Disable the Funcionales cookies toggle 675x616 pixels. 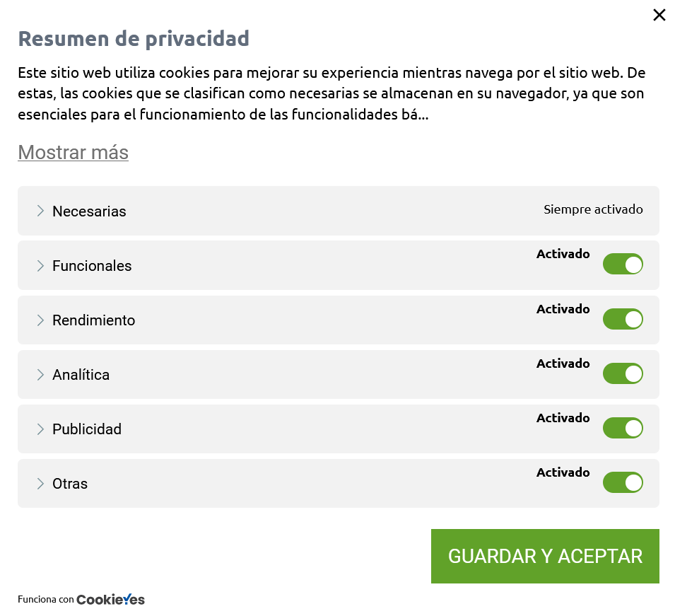pyautogui.click(x=623, y=264)
